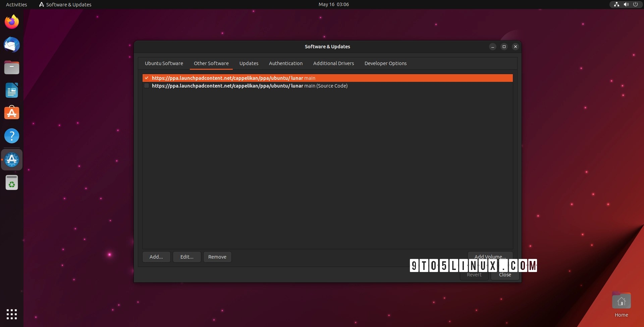Click the Add... button
Screen dimensions: 644x327
point(156,257)
